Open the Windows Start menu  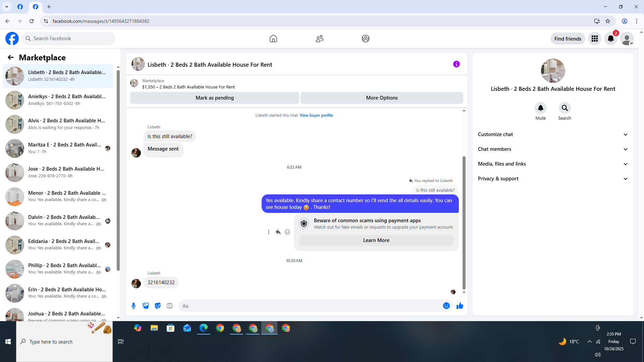point(8,342)
